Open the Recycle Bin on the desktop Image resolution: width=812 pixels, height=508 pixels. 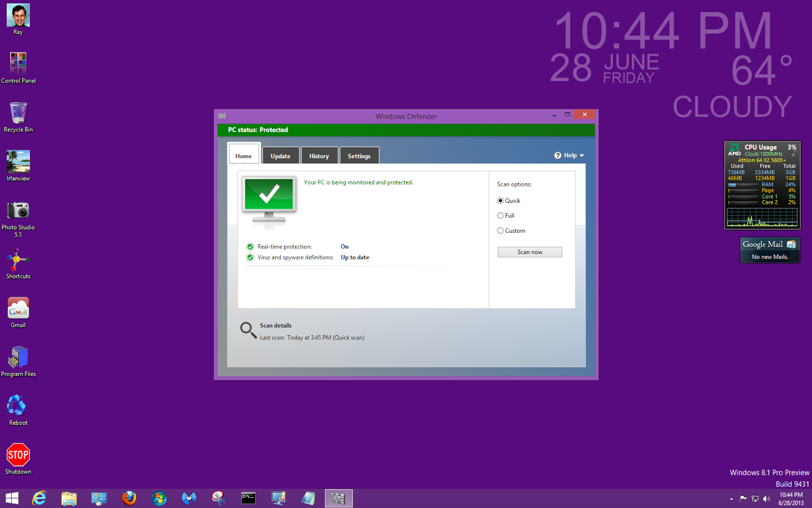click(18, 117)
